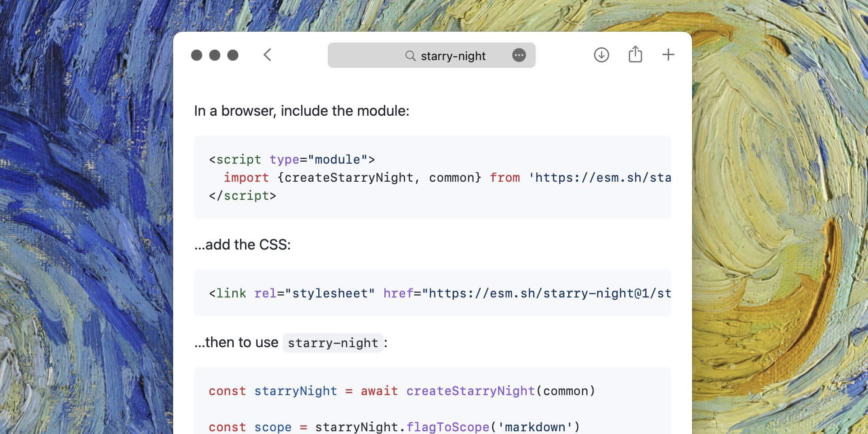Select the text "...add the CSS:"
Image resolution: width=868 pixels, height=434 pixels.
pos(242,245)
